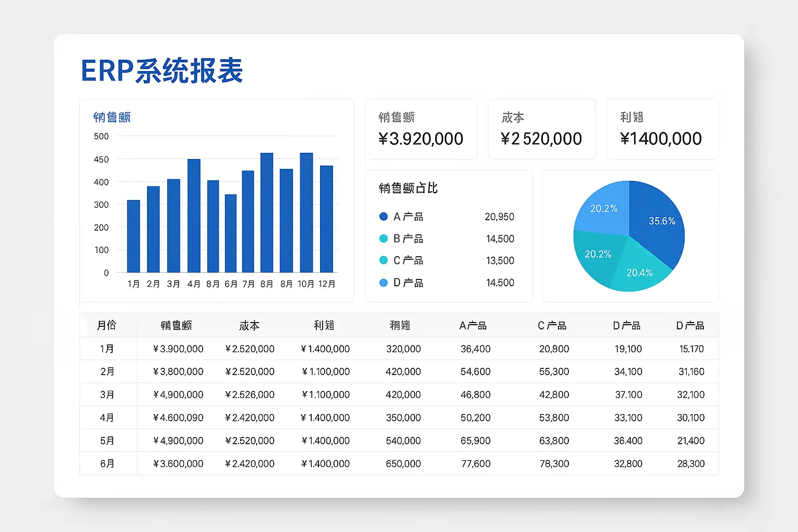798x532 pixels.
Task: Sort by the 成本 column header
Action: click(249, 326)
